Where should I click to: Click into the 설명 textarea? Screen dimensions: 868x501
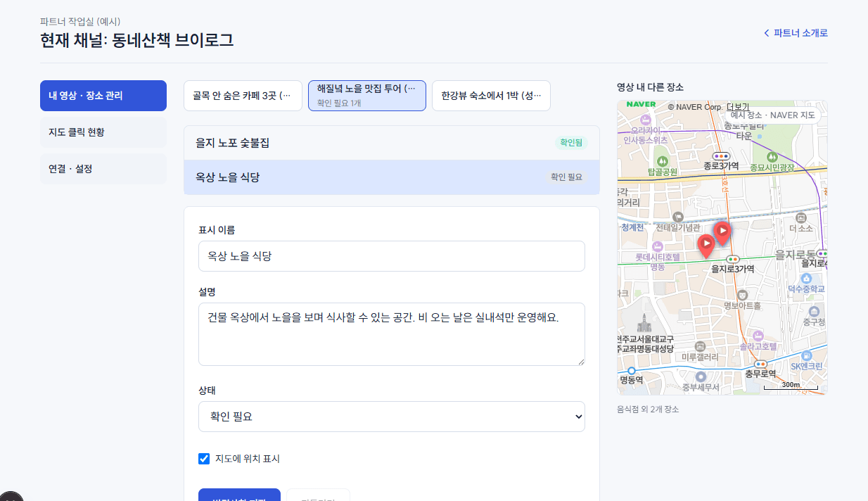(x=392, y=334)
